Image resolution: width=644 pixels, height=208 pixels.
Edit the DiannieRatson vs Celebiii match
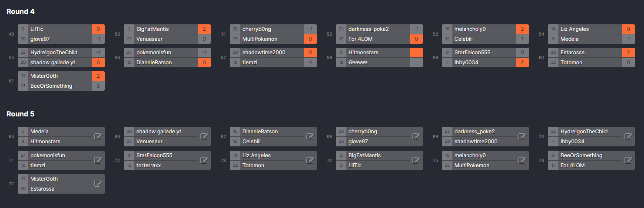(x=310, y=136)
